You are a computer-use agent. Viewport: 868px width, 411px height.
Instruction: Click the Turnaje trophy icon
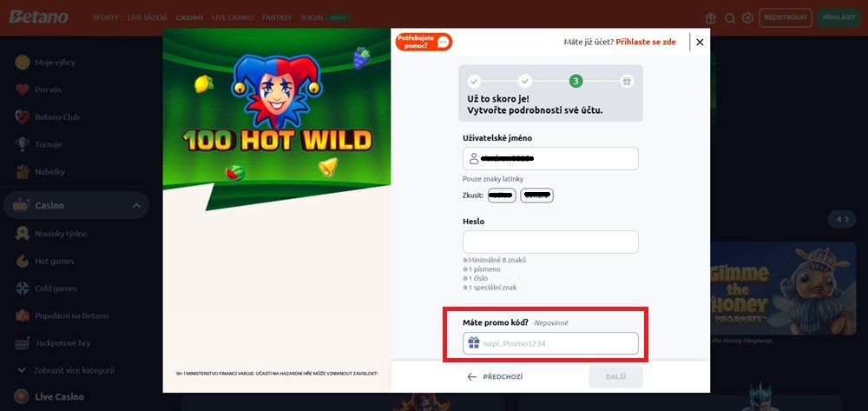tap(23, 144)
